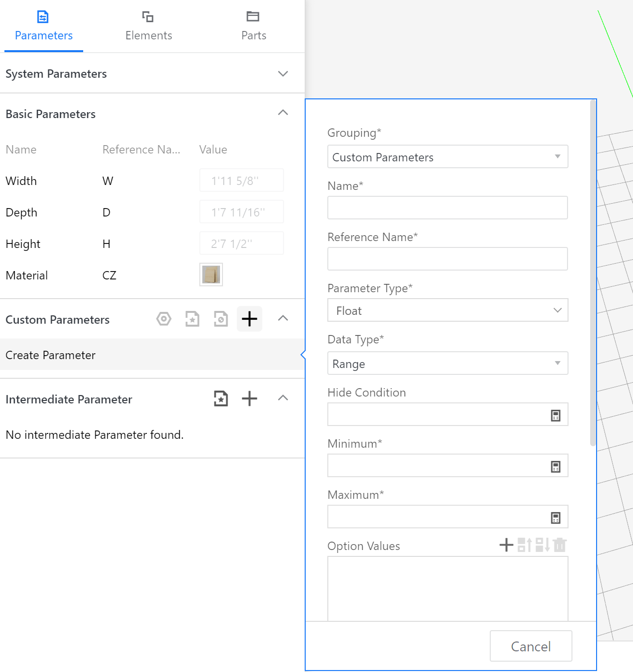Open the Elements tab

[x=149, y=26]
